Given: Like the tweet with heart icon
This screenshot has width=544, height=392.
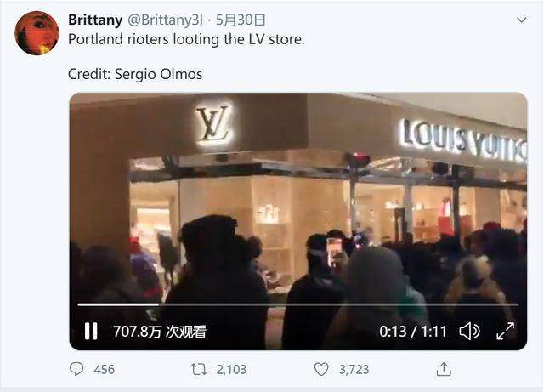Looking at the screenshot, I should [x=321, y=369].
